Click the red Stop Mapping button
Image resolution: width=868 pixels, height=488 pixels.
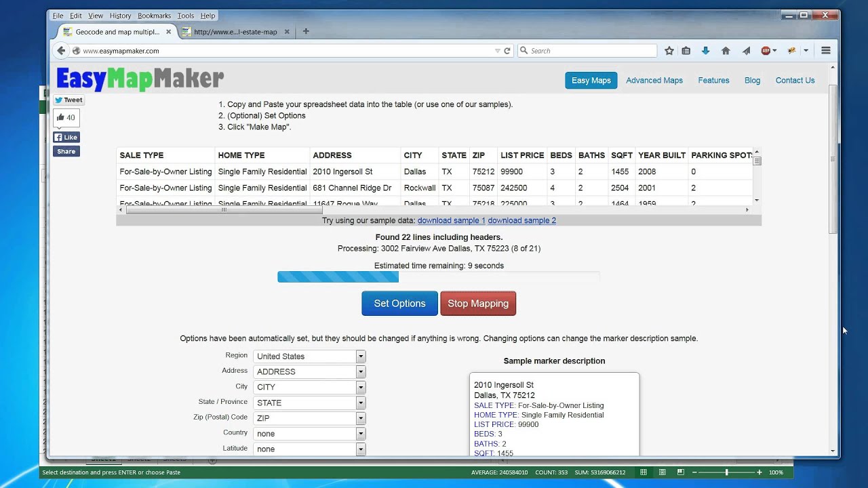[x=478, y=304]
